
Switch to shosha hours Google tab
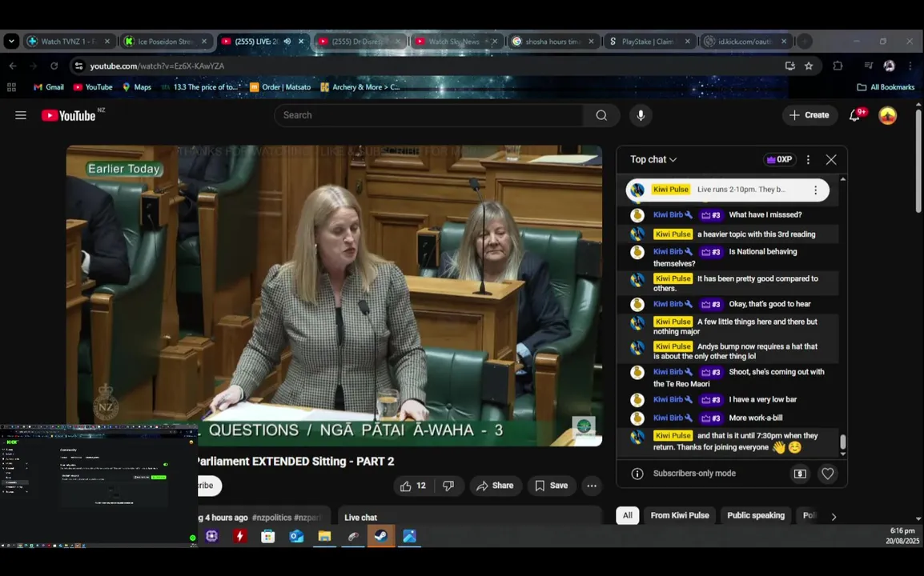(x=552, y=42)
